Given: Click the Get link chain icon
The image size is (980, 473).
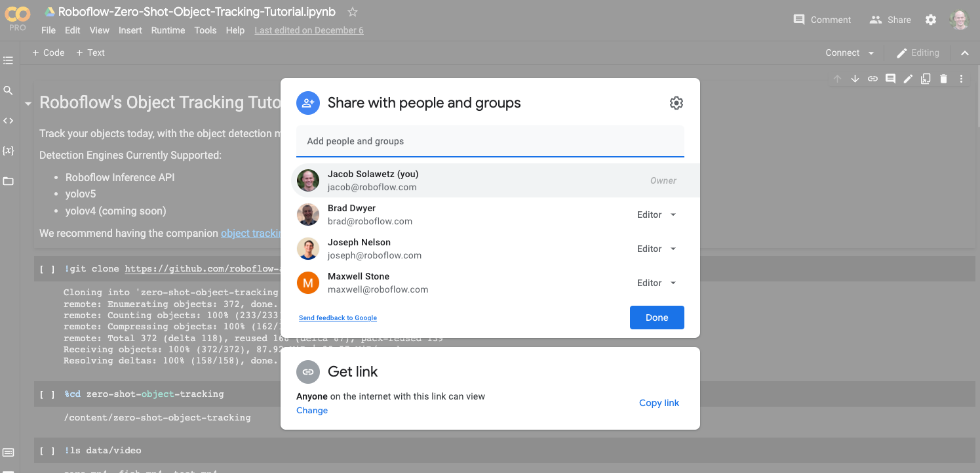Looking at the screenshot, I should point(307,371).
